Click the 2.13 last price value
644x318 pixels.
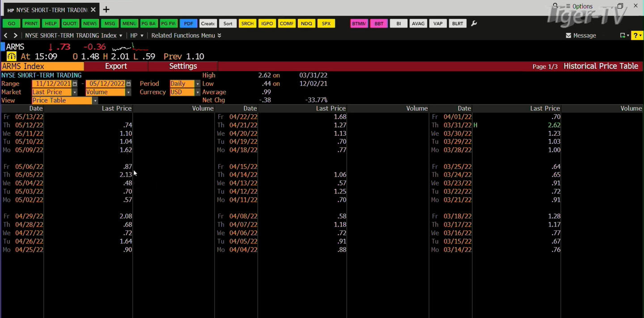point(126,175)
